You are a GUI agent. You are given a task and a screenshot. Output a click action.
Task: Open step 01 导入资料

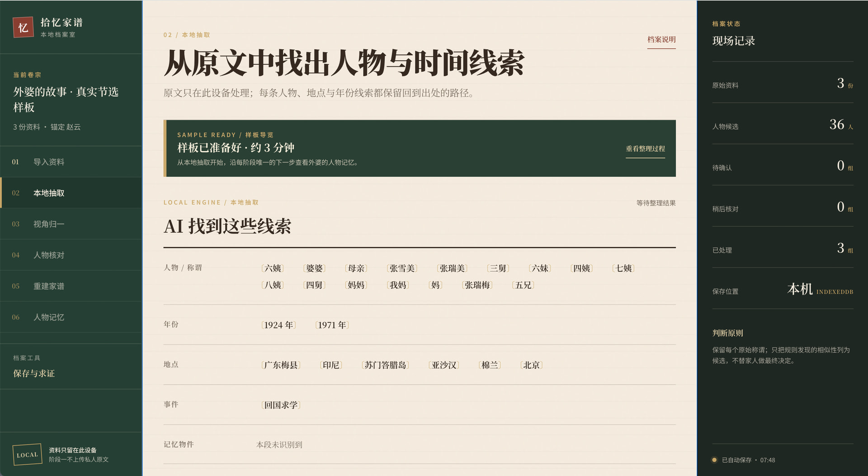71,162
